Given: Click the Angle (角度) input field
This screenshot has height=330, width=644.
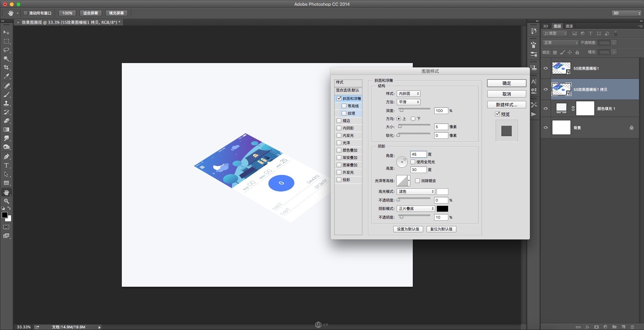Looking at the screenshot, I should [418, 154].
